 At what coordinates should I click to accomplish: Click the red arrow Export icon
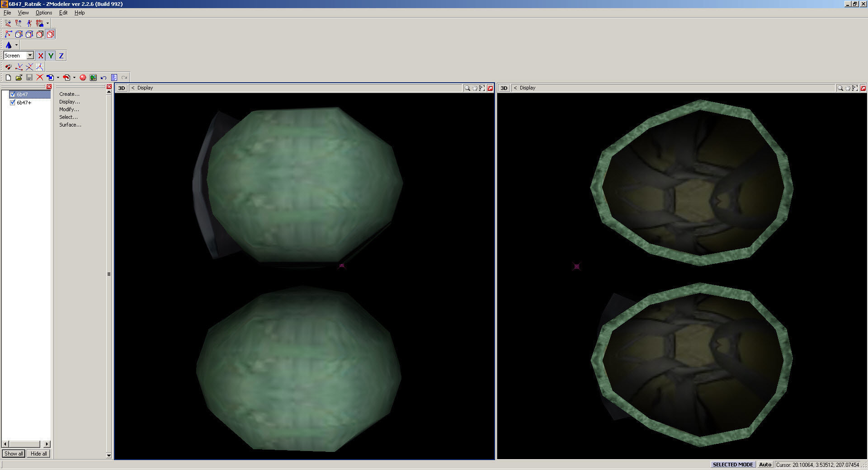[66, 77]
